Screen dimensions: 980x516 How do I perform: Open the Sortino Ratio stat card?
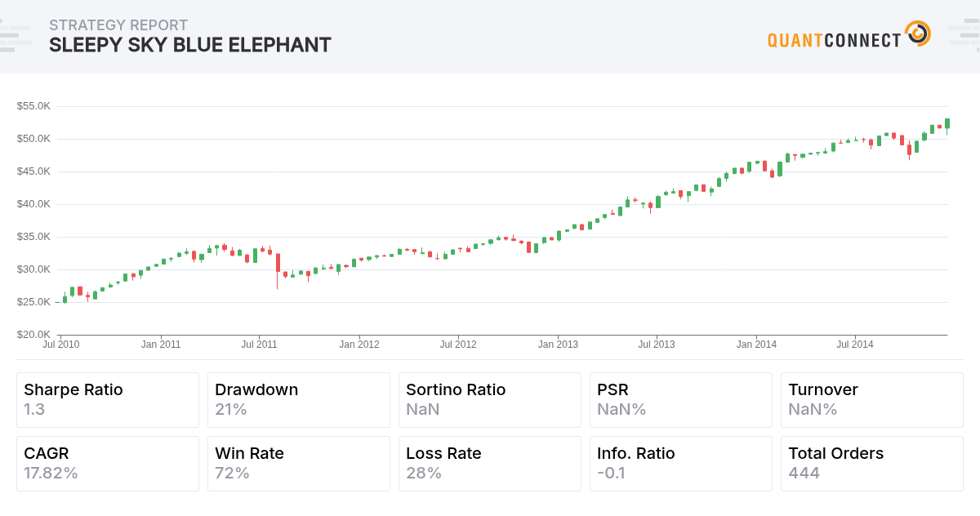pos(490,400)
